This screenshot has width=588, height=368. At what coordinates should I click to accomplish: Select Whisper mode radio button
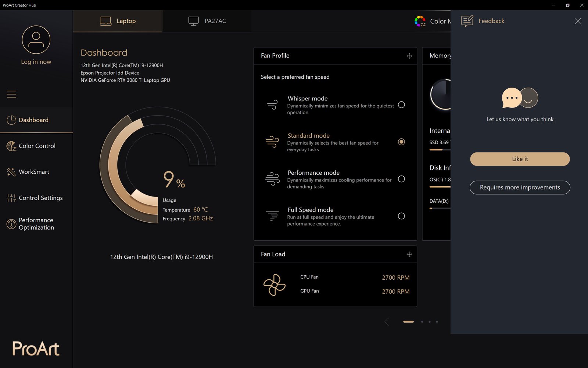pyautogui.click(x=401, y=105)
